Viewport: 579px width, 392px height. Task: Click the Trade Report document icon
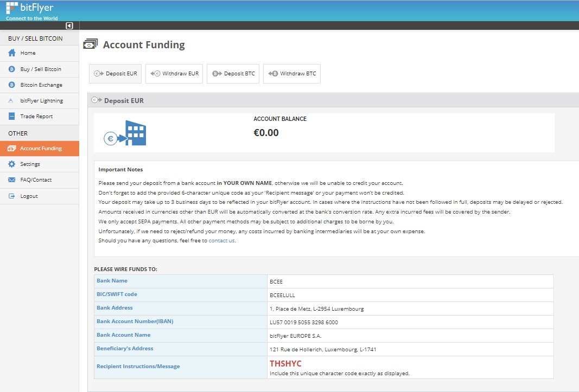click(x=12, y=116)
